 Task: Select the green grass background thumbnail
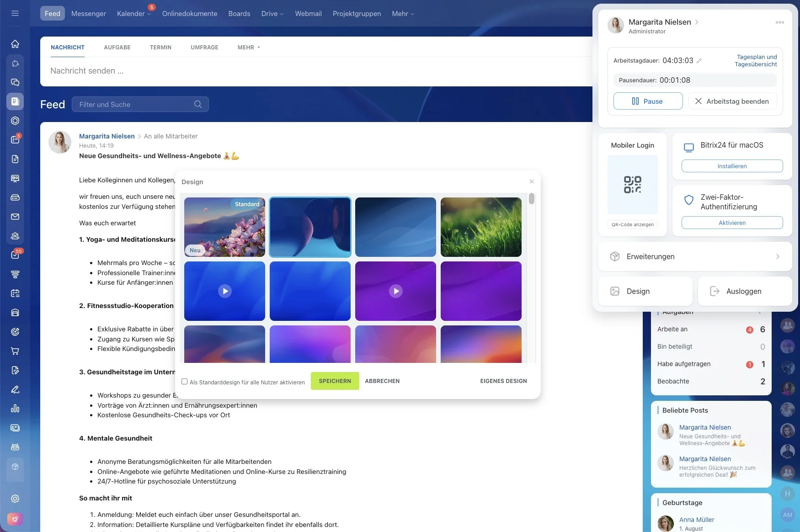481,227
